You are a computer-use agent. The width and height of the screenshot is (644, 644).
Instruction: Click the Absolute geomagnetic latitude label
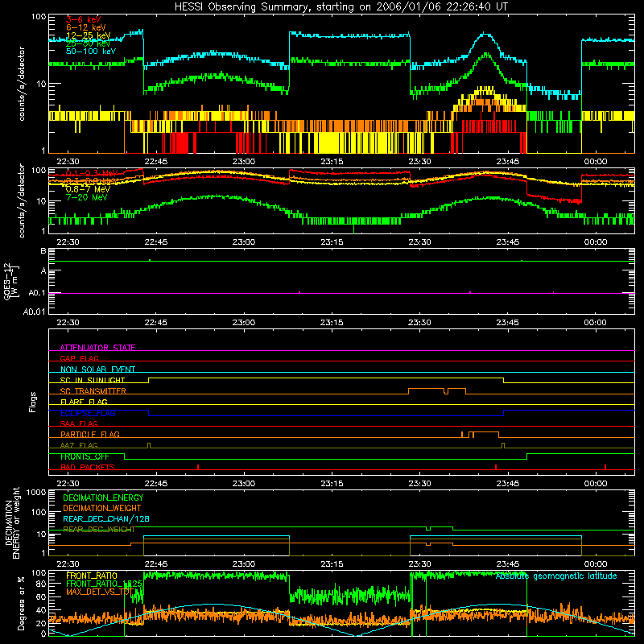click(556, 576)
